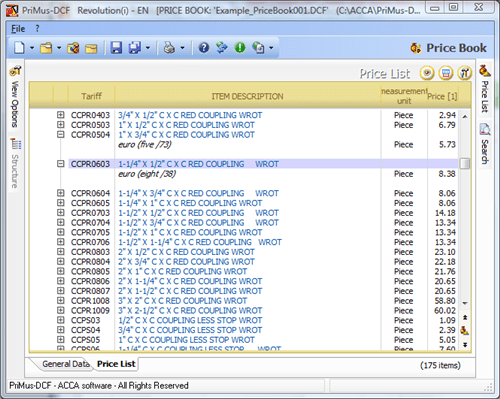Click the round pink icon beside Price List
Image resolution: width=500 pixels, height=399 pixels.
click(x=446, y=73)
